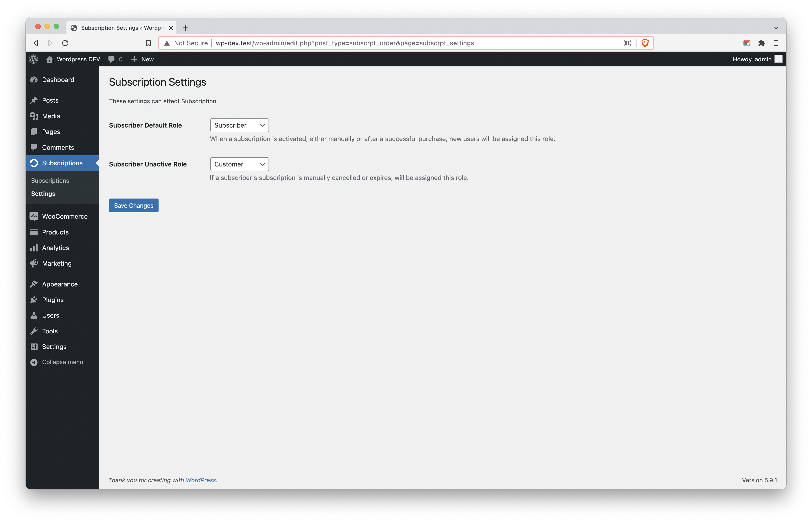
Task: Click the Settings submenu item
Action: 43,193
